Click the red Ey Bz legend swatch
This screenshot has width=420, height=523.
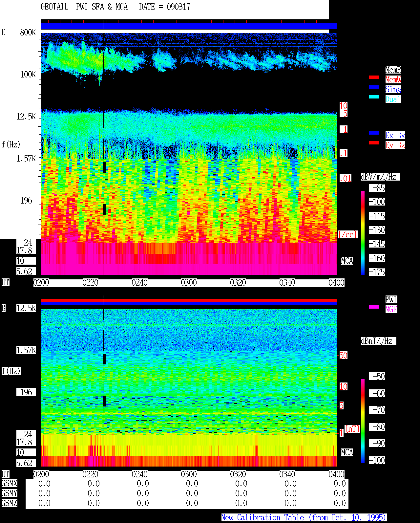pos(374,143)
